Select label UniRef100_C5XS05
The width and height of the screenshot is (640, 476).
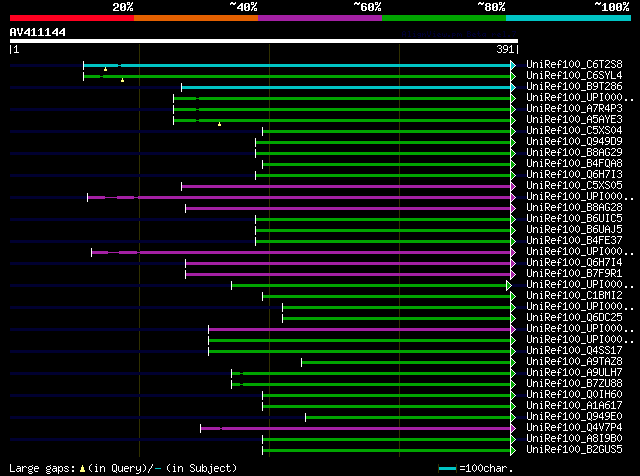click(x=574, y=186)
